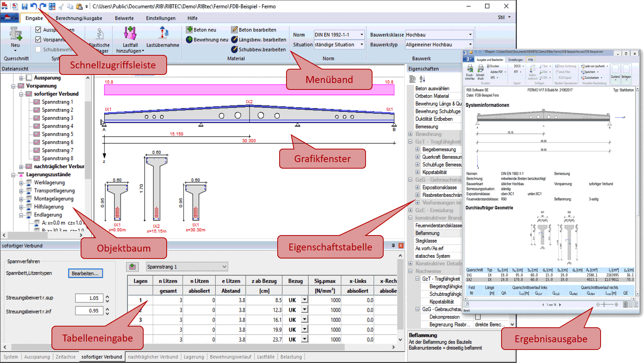The width and height of the screenshot is (644, 363).
Task: Click print preview icon in quick access toolbar
Action: coord(15,7)
